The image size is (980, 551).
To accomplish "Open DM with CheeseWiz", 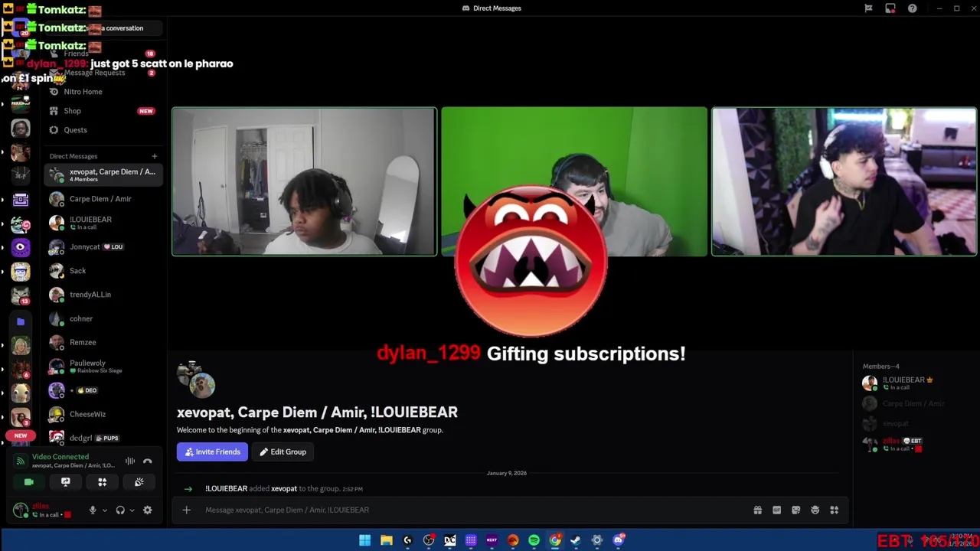I will (x=102, y=414).
